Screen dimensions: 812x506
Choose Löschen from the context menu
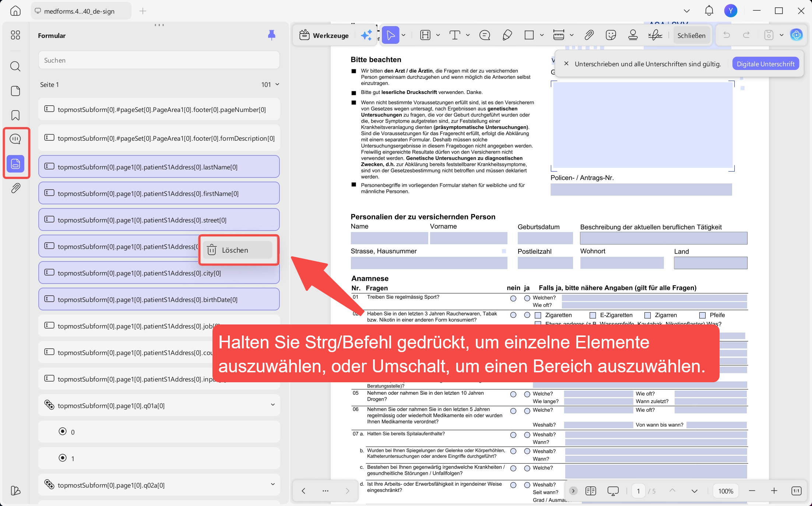click(x=238, y=250)
